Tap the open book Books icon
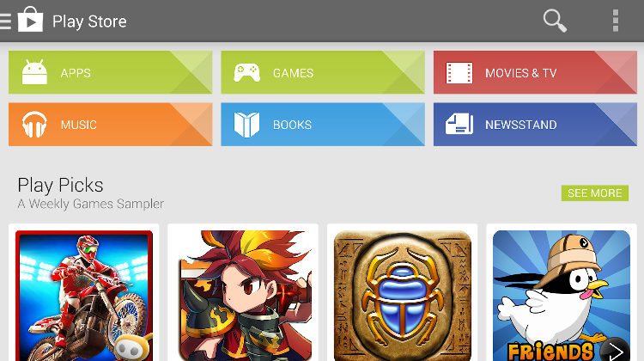The height and width of the screenshot is (361, 644). (x=246, y=124)
